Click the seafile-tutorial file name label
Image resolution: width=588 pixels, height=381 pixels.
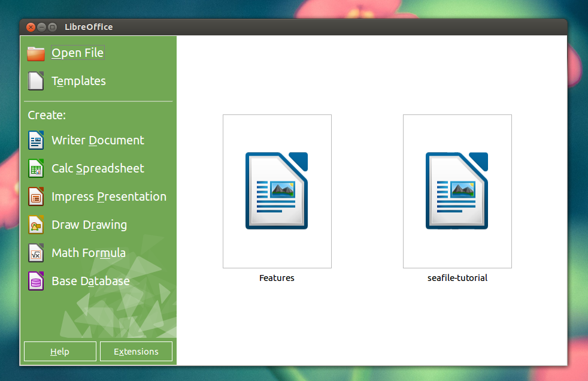[457, 277]
